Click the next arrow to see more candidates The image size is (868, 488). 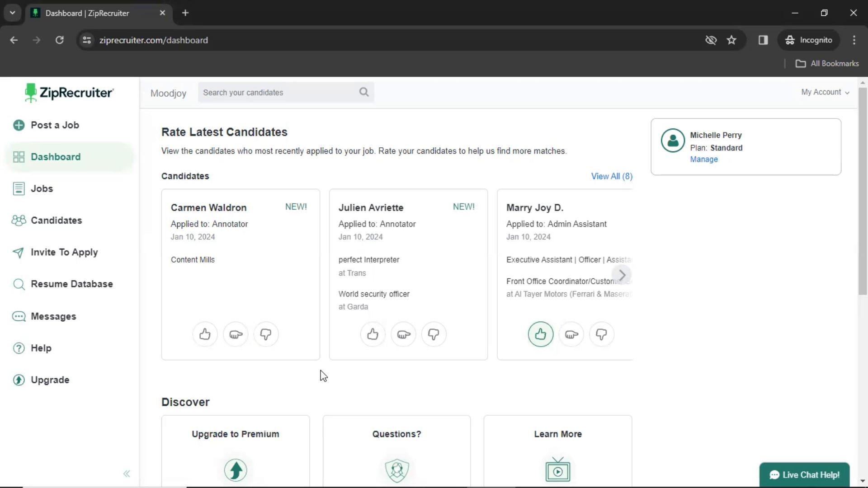point(622,275)
